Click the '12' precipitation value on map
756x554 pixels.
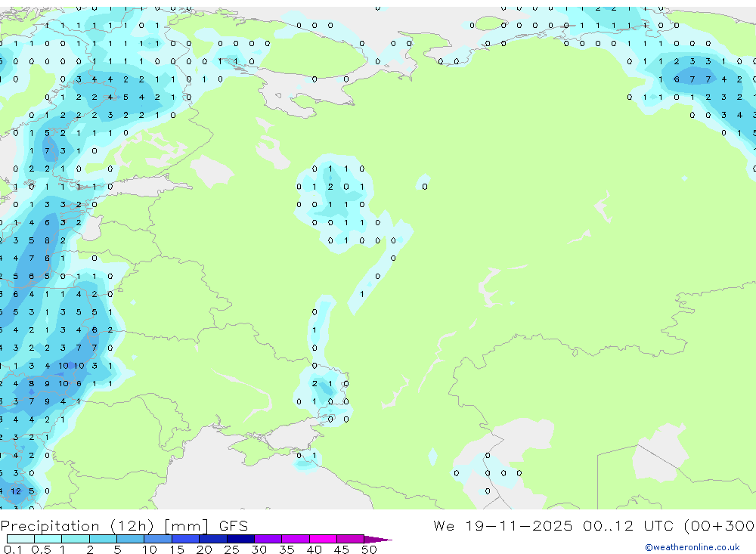pyautogui.click(x=16, y=491)
